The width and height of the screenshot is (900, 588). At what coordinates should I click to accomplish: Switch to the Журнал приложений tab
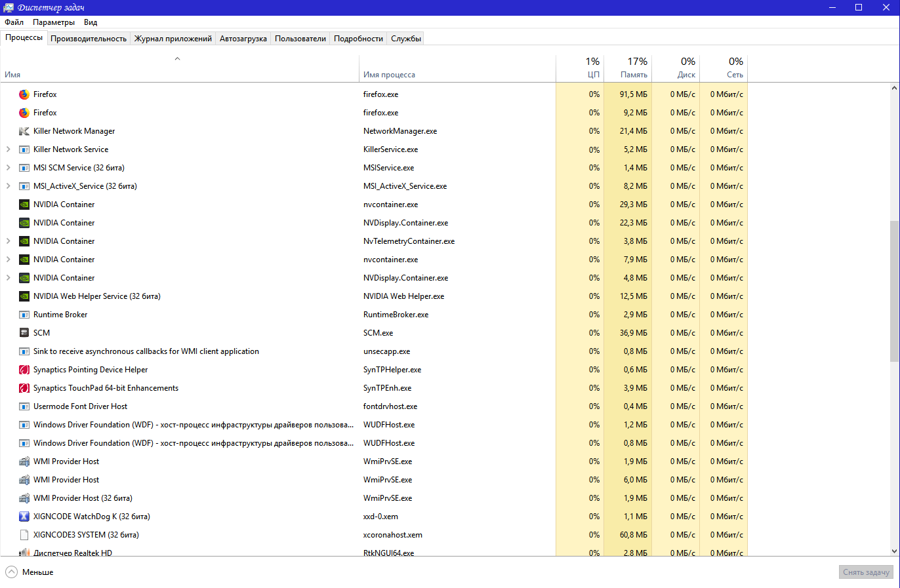click(173, 39)
